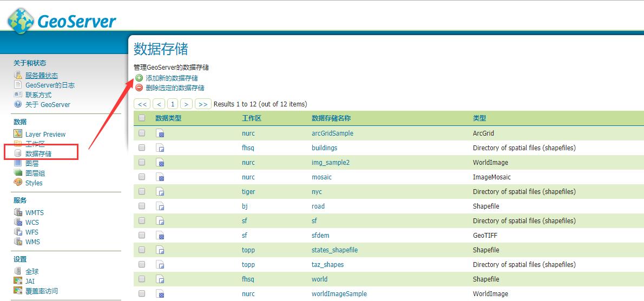Click the data type icon for taz_shapes
Screen dimensions: 644x301
[160, 265]
